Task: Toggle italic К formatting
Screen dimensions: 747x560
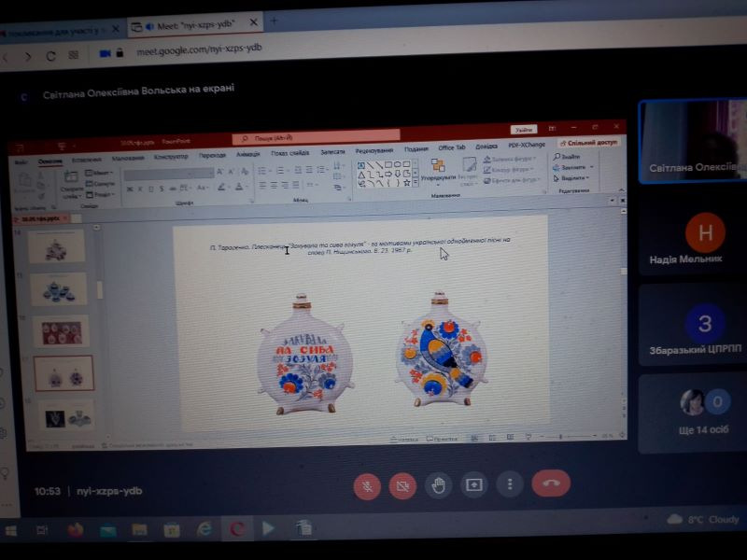Action: coord(140,189)
